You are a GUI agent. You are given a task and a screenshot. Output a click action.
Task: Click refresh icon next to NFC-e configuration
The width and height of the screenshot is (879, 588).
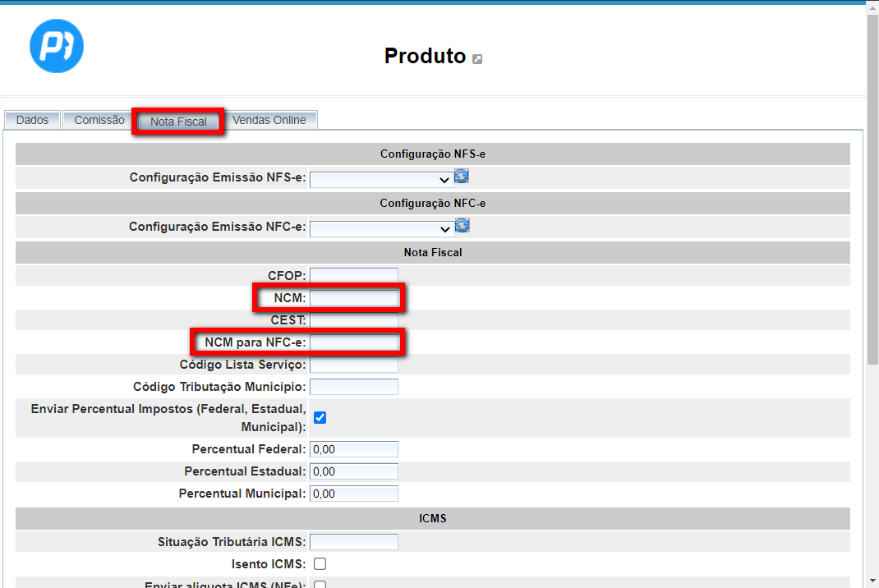(463, 225)
